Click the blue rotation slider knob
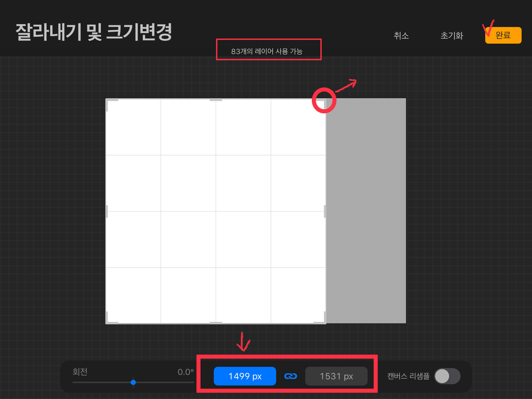Screen dimensions: 532x399 pyautogui.click(x=133, y=382)
